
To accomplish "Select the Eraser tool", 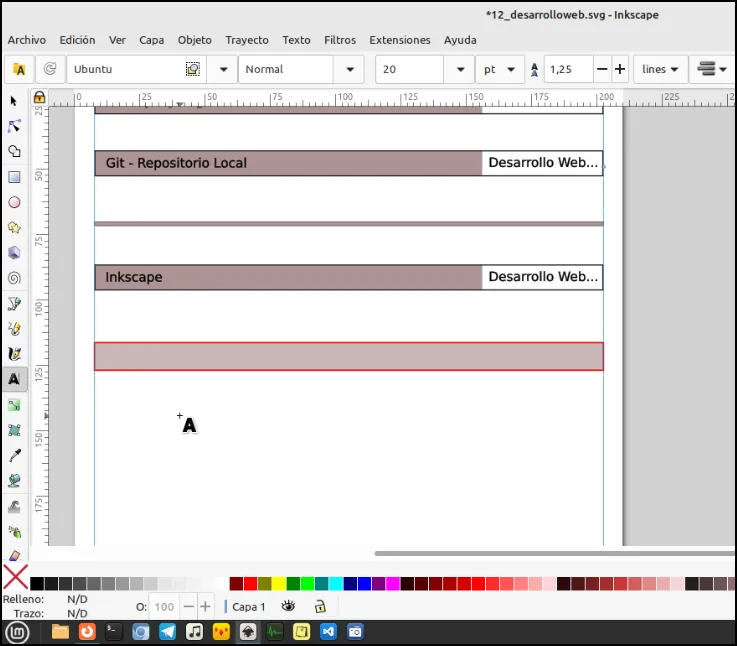I will pos(14,555).
